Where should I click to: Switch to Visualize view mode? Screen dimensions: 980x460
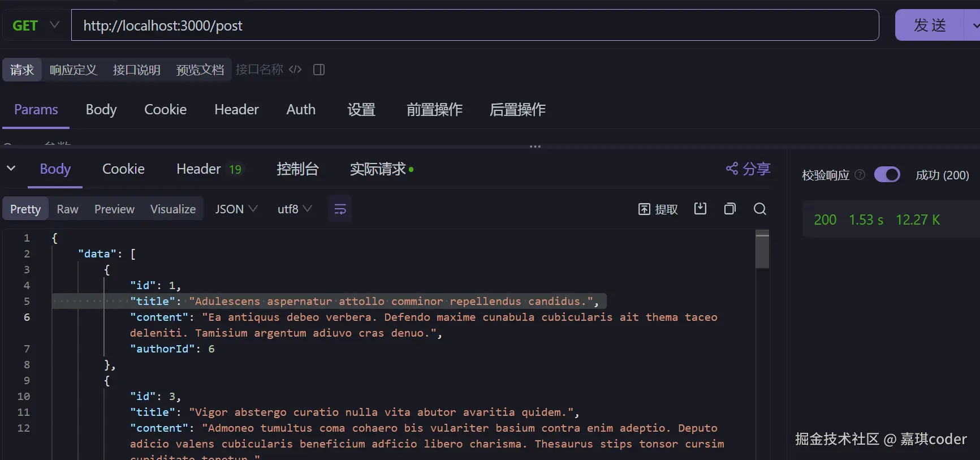[x=173, y=209]
